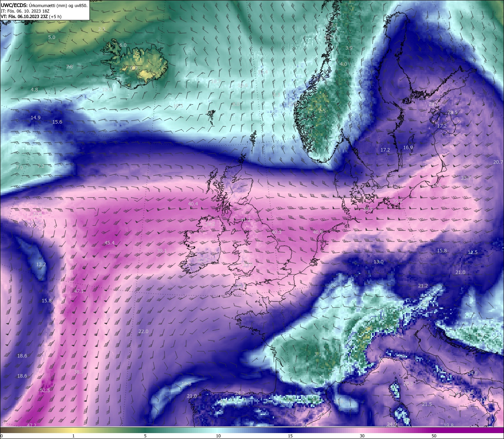Screen dimensions: 504x439
Task: Click the UWC/ECDS title line in header
Action: pyautogui.click(x=44, y=5)
